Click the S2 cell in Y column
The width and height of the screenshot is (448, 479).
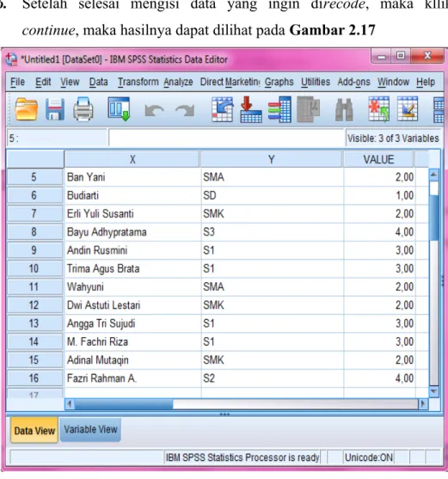pyautogui.click(x=272, y=378)
